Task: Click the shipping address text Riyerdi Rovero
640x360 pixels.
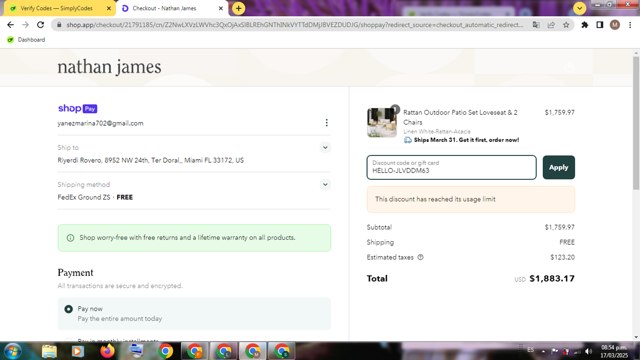Action: pyautogui.click(x=151, y=160)
